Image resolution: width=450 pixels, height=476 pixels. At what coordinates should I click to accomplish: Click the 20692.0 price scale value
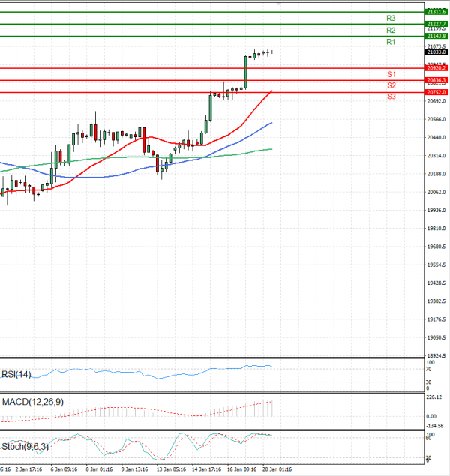click(436, 101)
